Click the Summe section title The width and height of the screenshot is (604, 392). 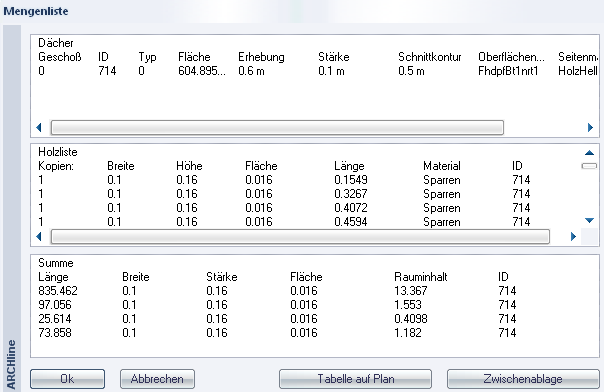(55, 263)
